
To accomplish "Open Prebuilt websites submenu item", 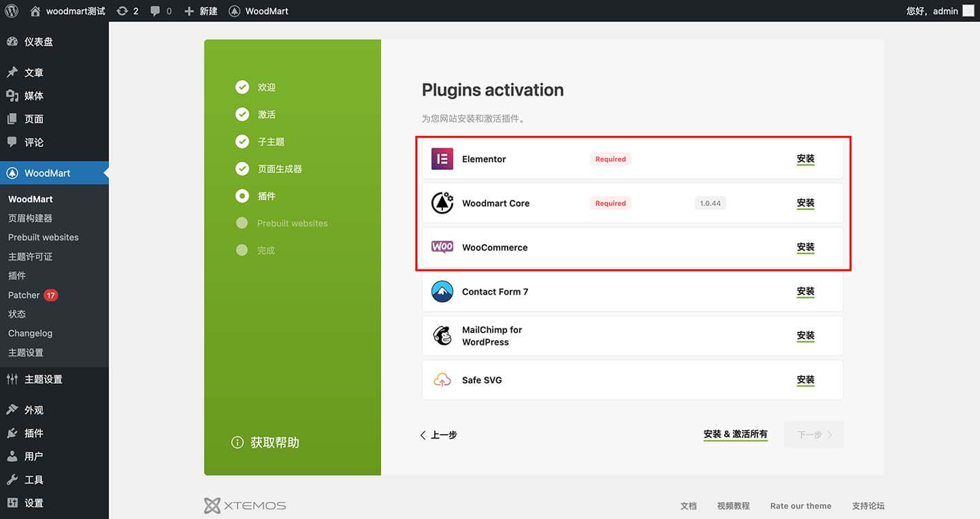I will pos(44,237).
